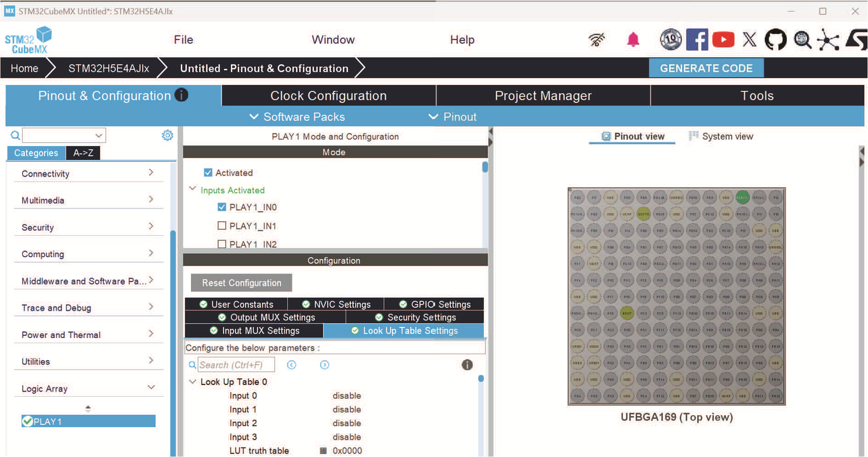868x457 pixels.
Task: Open notifications bell icon
Action: coord(633,40)
